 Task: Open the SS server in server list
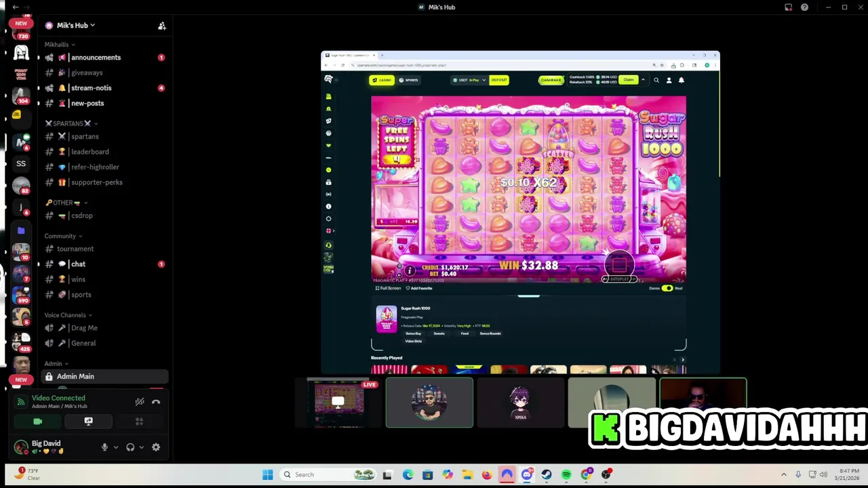(21, 163)
